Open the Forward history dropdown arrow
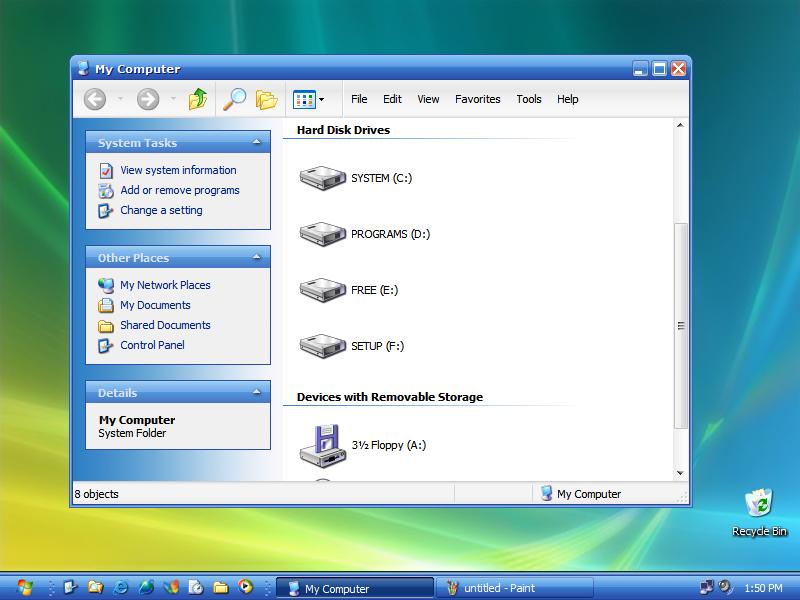 (173, 99)
